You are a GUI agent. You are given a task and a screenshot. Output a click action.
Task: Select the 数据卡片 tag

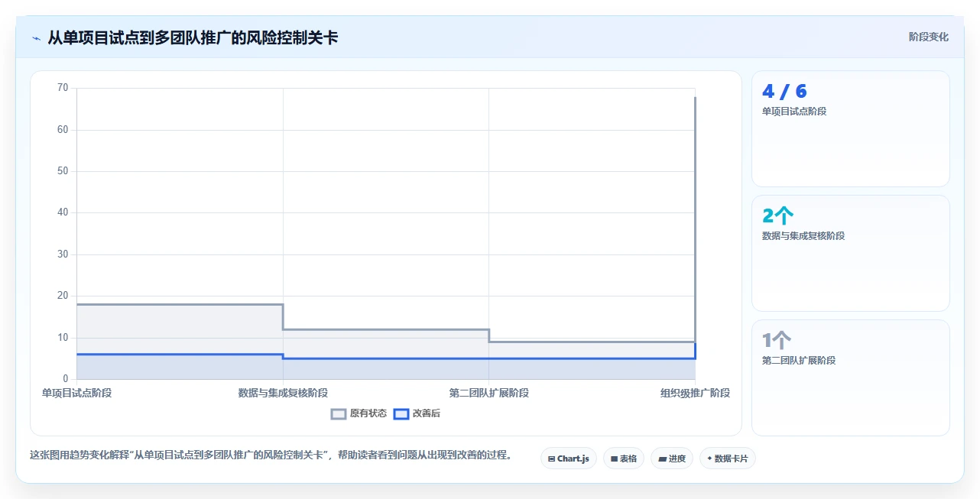tap(727, 458)
